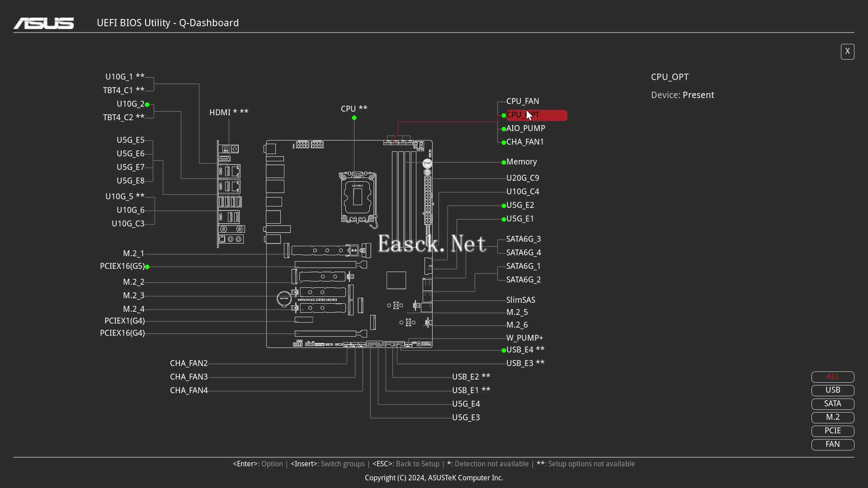The image size is (868, 488).
Task: Select the M.2_5 slot label
Action: pyautogui.click(x=517, y=312)
